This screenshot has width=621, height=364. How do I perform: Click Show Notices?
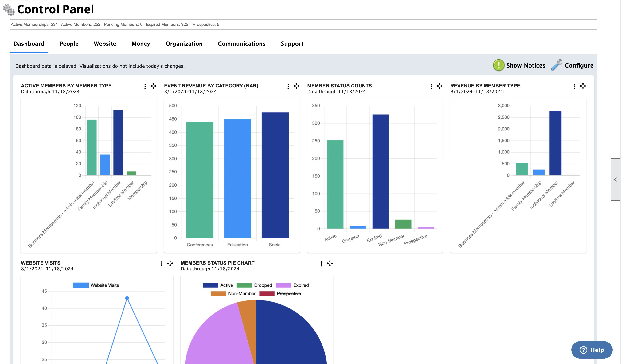coord(526,65)
